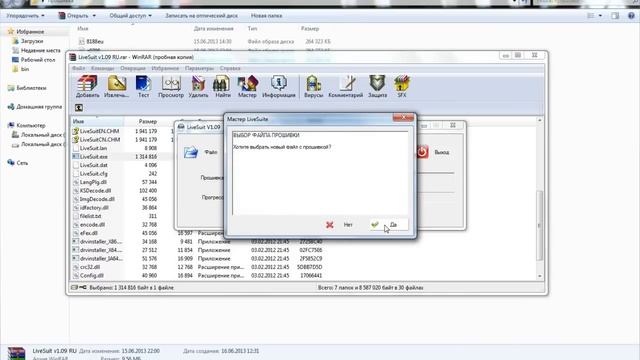Toggle the Explorer preview pane icon
640x360 pixels.
click(615, 16)
